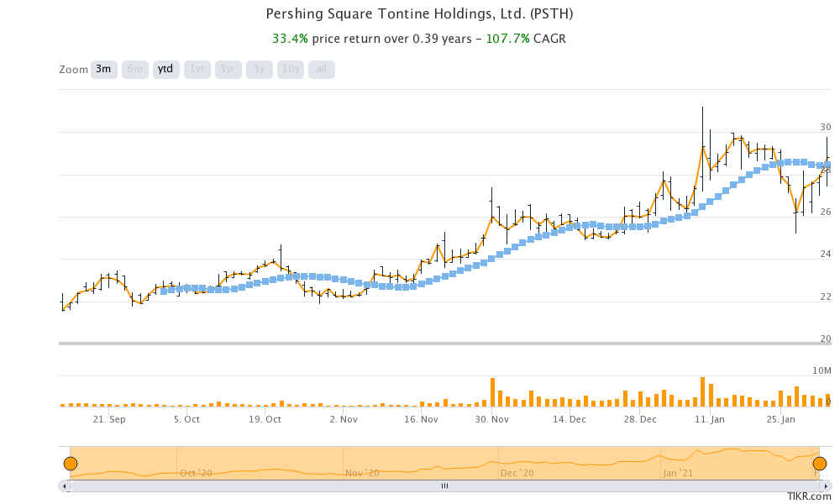Click the tallest volume bar near 30. Nov
Viewport: 840px width, 504px height.
492,391
